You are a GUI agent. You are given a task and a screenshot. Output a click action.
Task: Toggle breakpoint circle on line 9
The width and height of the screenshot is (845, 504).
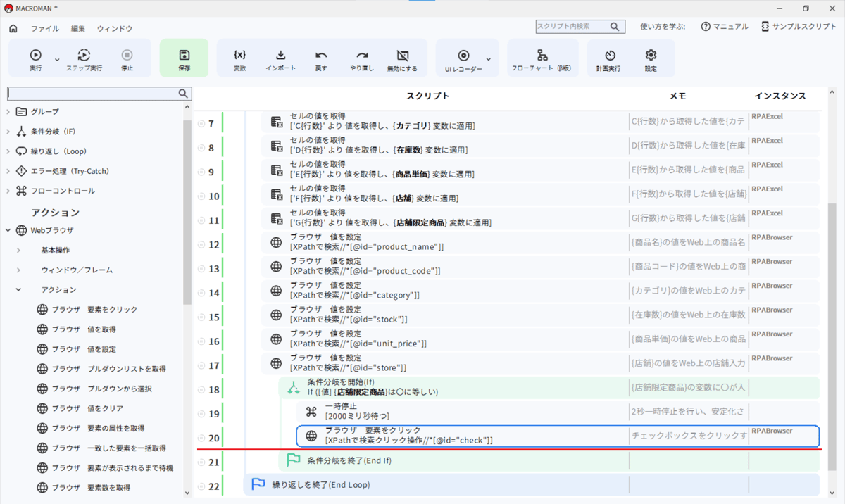coord(201,172)
